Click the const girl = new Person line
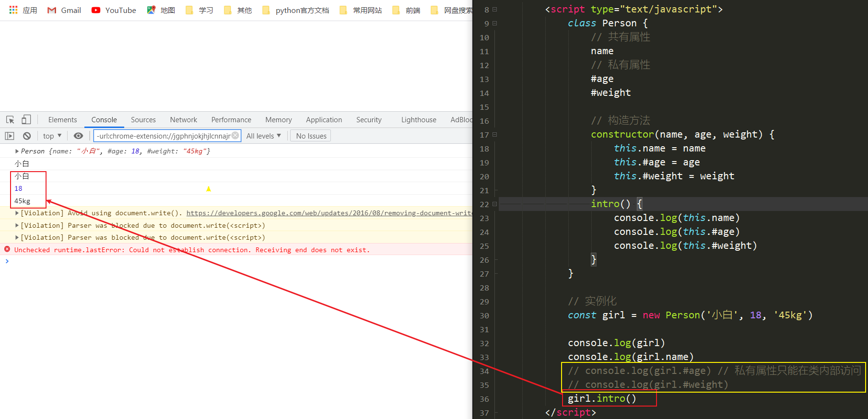The image size is (868, 419). [690, 315]
